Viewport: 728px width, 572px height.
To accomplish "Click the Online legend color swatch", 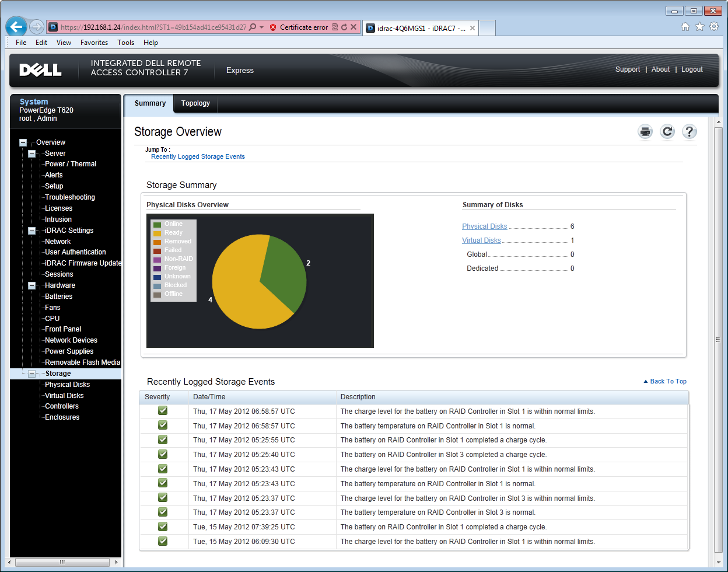I will pos(157,224).
